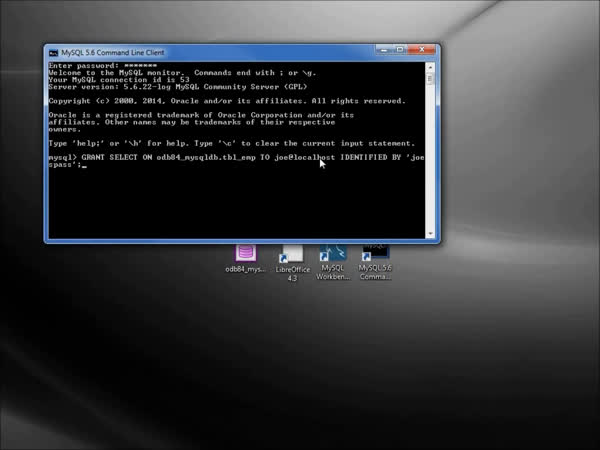Click the 'Welcome to the MySQL monitor' line

pyautogui.click(x=183, y=73)
